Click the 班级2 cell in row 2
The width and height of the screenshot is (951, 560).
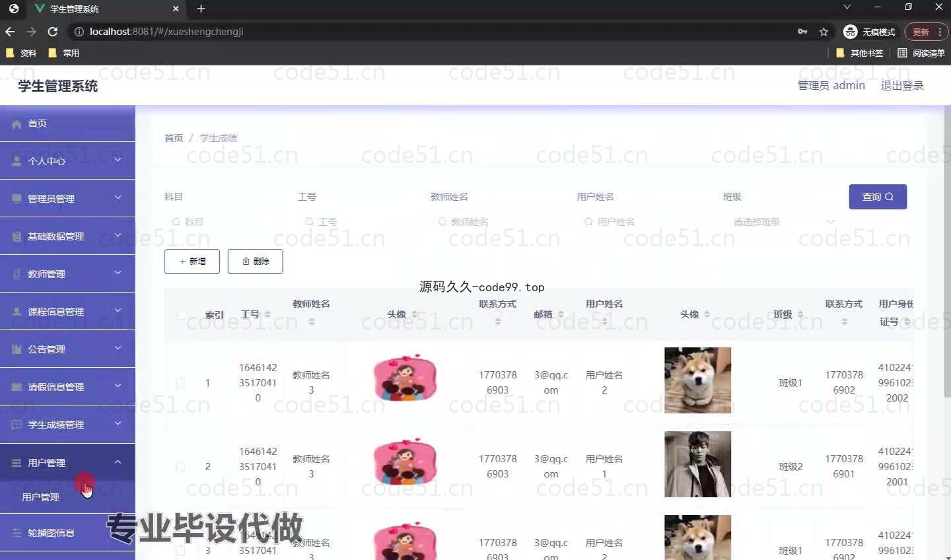pyautogui.click(x=791, y=467)
